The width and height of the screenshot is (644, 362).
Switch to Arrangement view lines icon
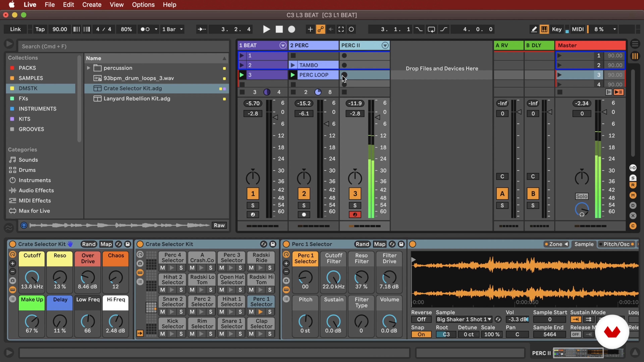(635, 44)
